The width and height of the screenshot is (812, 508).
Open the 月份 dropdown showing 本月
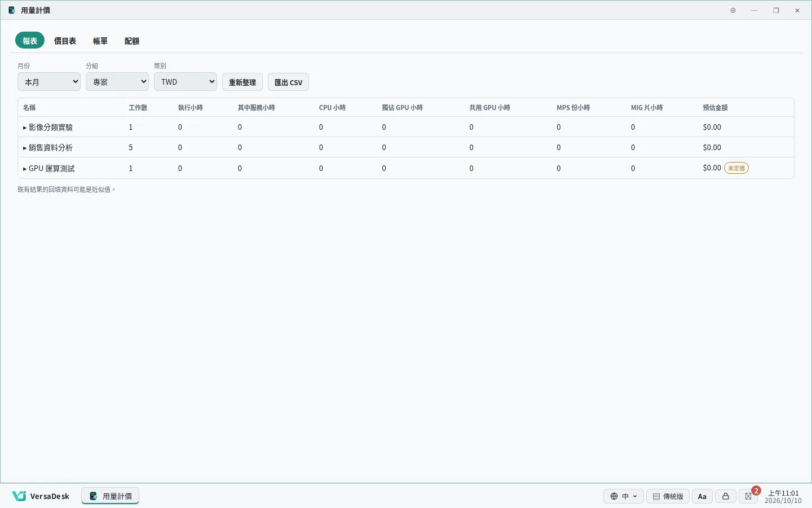pyautogui.click(x=49, y=82)
